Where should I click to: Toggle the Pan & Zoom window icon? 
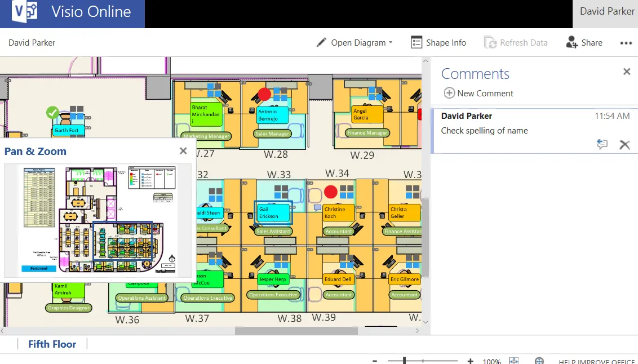tap(539, 361)
